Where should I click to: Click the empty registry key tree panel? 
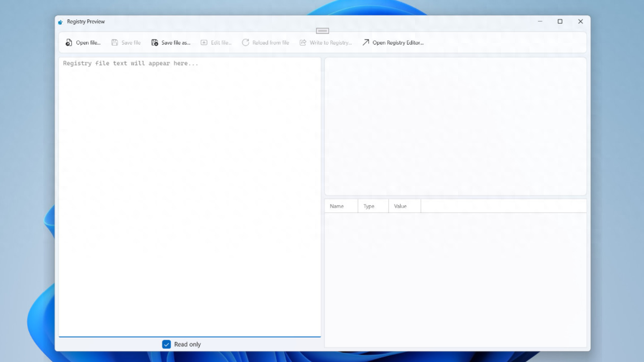point(455,126)
